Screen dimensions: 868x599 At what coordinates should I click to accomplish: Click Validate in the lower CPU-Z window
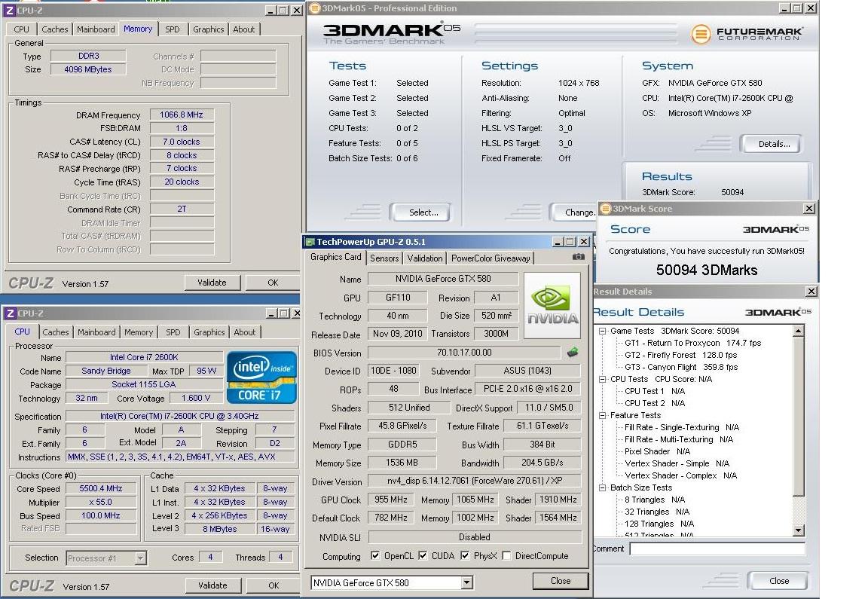tap(212, 585)
